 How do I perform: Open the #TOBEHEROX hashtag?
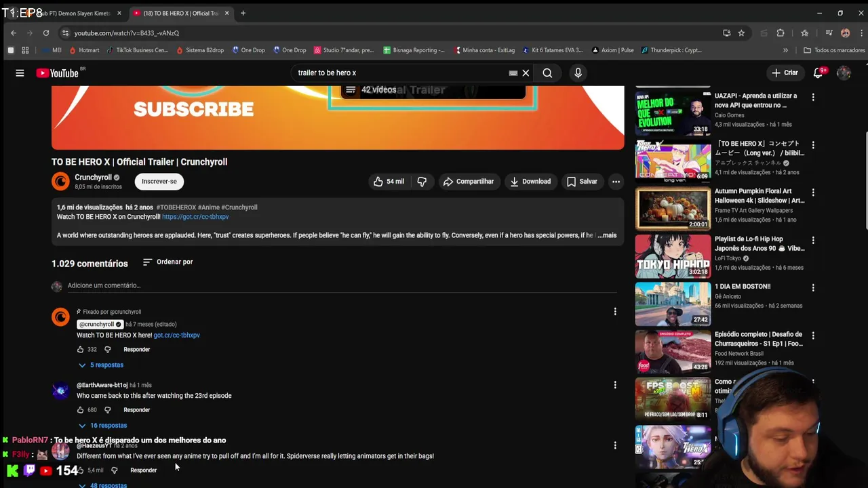click(176, 207)
